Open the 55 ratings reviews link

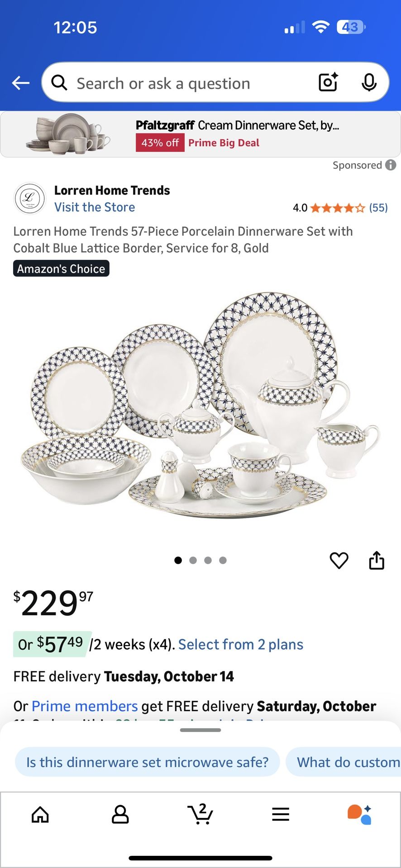[x=378, y=208]
